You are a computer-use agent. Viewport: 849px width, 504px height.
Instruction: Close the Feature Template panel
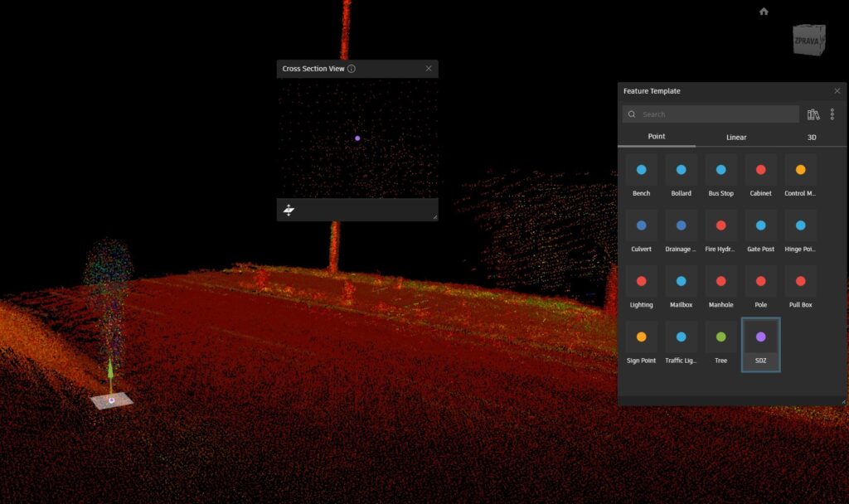837,91
